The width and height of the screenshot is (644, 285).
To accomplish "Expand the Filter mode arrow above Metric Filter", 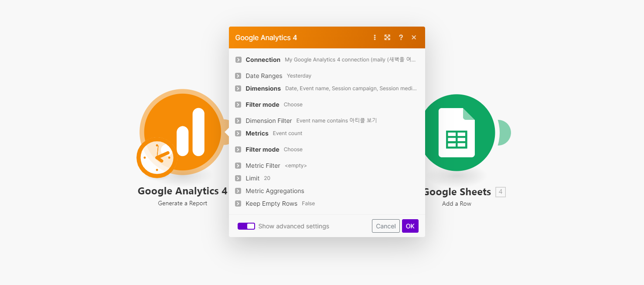I will pyautogui.click(x=238, y=149).
